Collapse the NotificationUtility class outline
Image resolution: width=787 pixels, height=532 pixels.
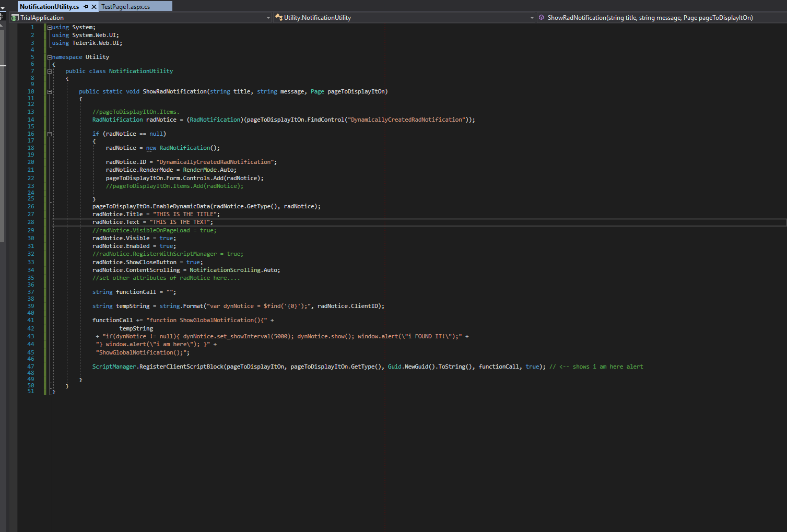click(x=50, y=72)
